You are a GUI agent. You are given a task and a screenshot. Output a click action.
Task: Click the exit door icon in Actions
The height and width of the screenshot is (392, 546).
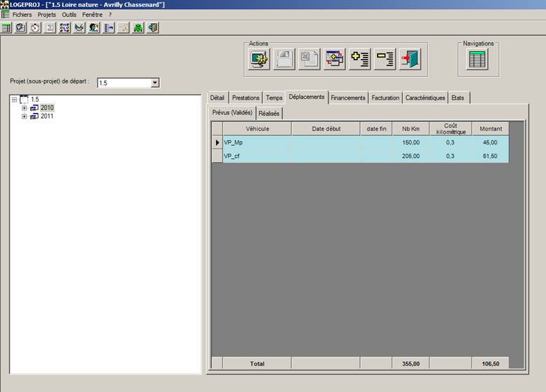411,60
